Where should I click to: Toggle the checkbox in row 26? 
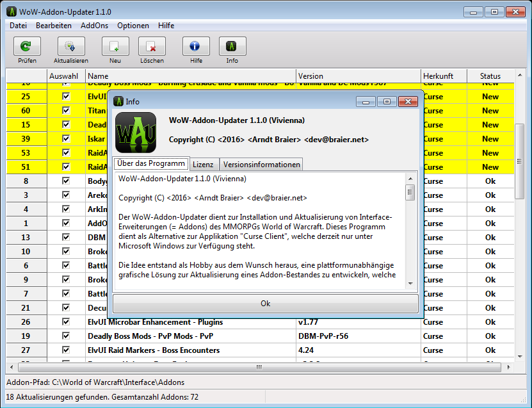point(66,322)
